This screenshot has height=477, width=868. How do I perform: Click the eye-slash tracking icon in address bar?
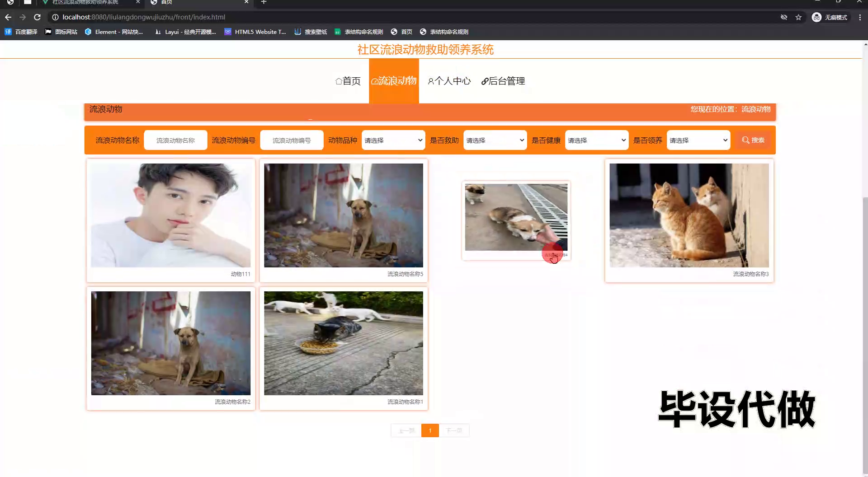coord(784,17)
